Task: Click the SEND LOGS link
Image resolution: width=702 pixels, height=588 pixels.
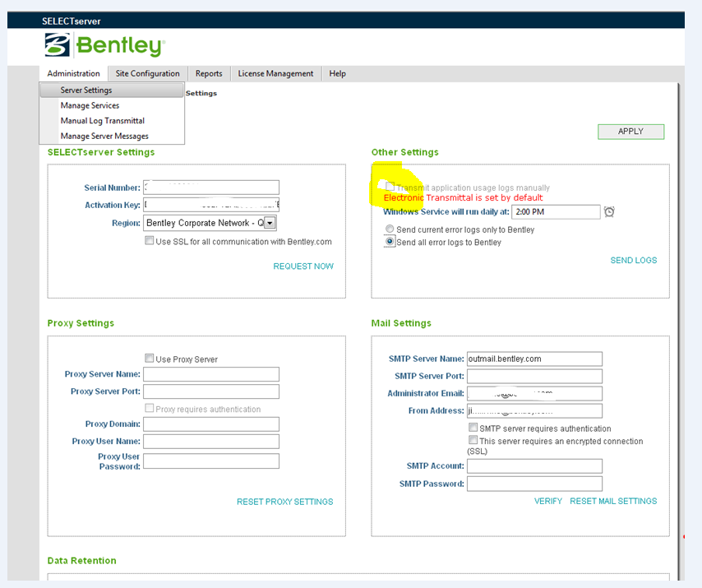Action: (x=634, y=260)
